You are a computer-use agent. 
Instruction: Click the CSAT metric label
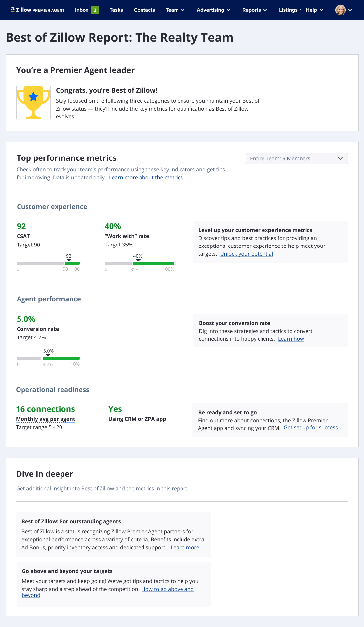click(23, 236)
